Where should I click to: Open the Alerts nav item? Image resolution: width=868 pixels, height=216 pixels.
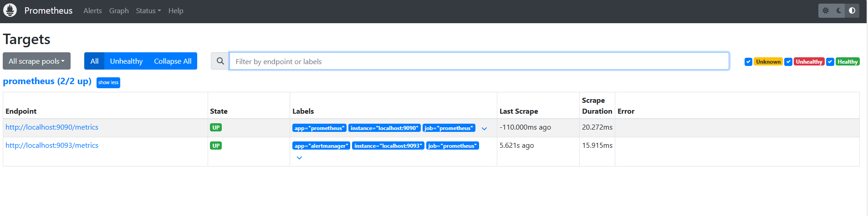(x=92, y=10)
